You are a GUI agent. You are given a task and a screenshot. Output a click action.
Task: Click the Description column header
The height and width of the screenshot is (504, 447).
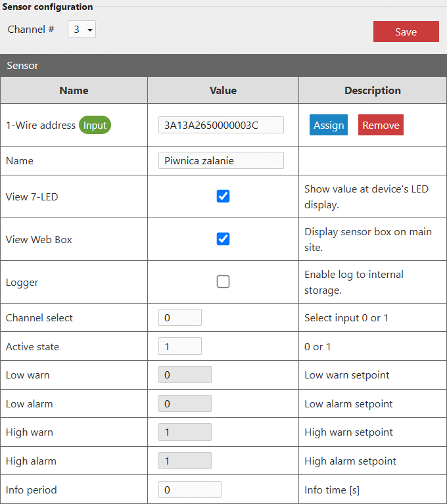pyautogui.click(x=372, y=91)
